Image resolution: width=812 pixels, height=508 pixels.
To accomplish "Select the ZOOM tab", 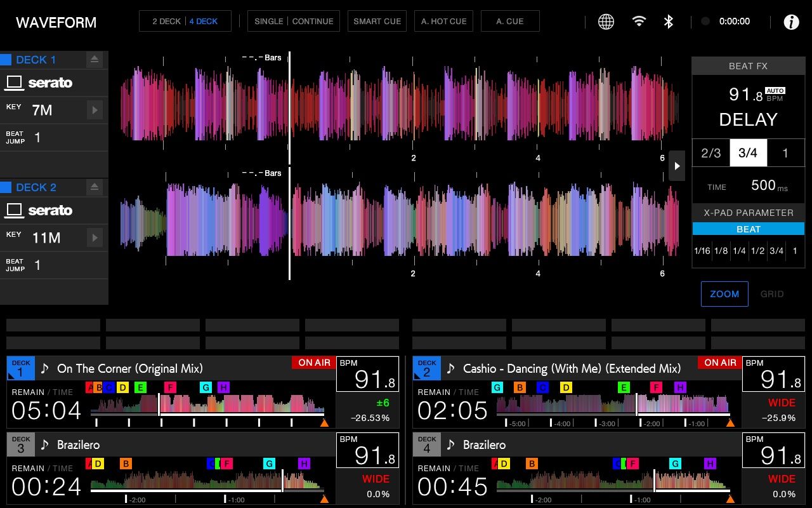I will [724, 294].
